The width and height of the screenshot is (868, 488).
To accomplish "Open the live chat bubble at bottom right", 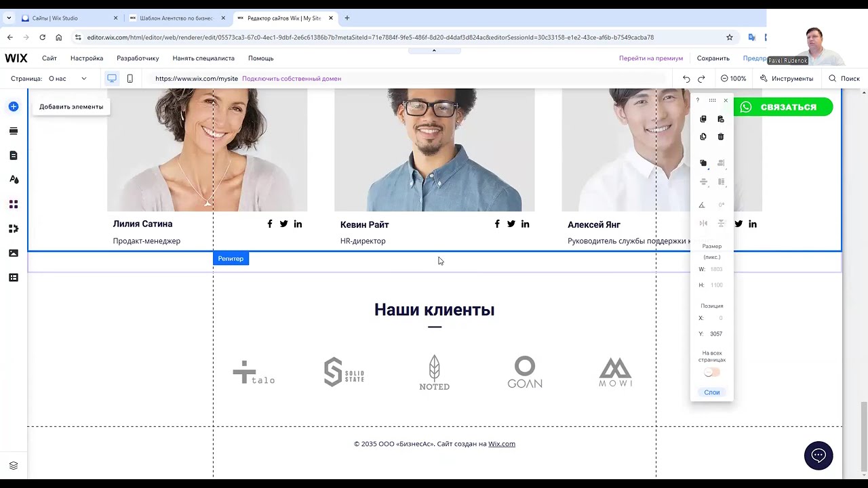I will pos(818,455).
